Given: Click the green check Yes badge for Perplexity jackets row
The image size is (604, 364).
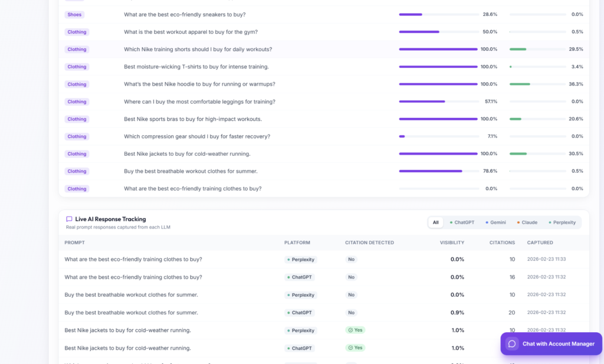Looking at the screenshot, I should [355, 330].
